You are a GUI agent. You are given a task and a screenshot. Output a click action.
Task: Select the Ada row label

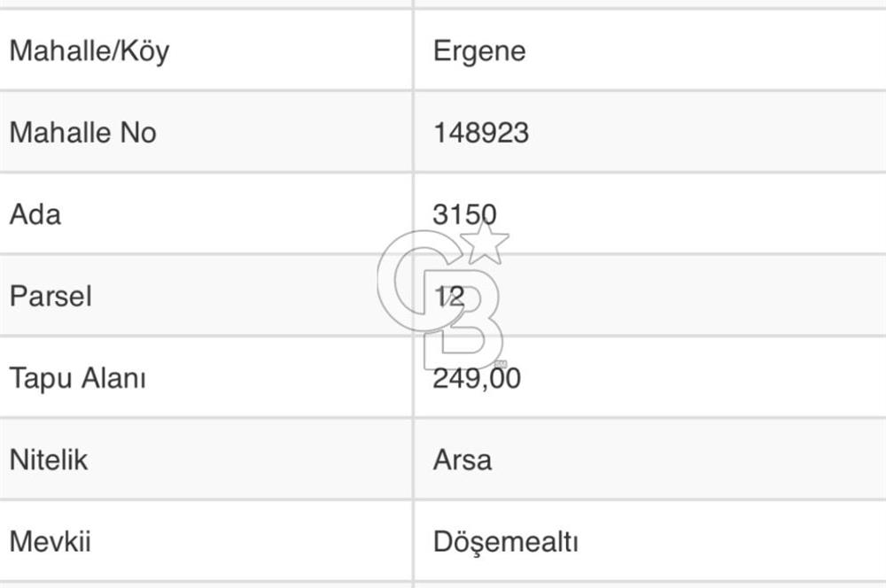pos(35,214)
